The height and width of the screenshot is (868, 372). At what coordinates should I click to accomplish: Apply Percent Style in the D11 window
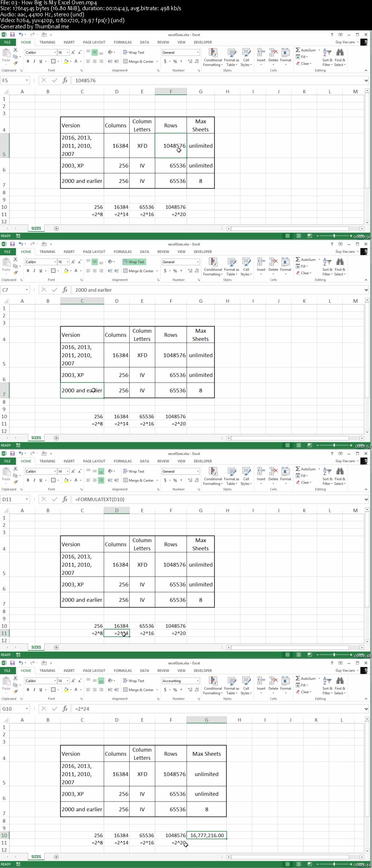(175, 480)
